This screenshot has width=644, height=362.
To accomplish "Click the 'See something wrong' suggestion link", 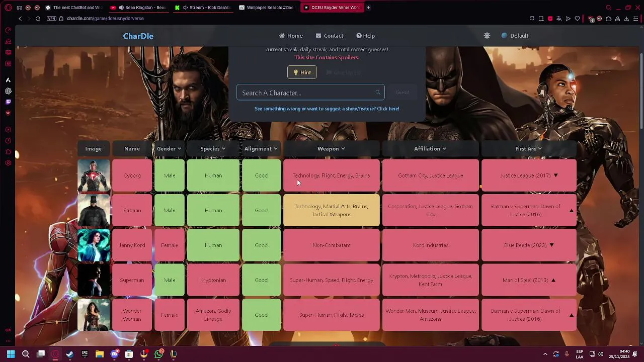I will (x=327, y=109).
